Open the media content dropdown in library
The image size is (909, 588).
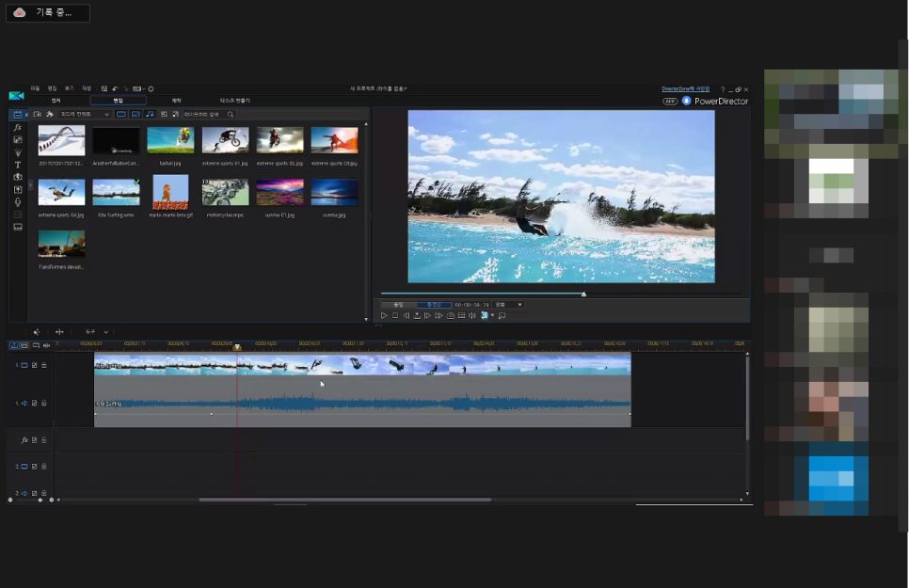point(85,114)
